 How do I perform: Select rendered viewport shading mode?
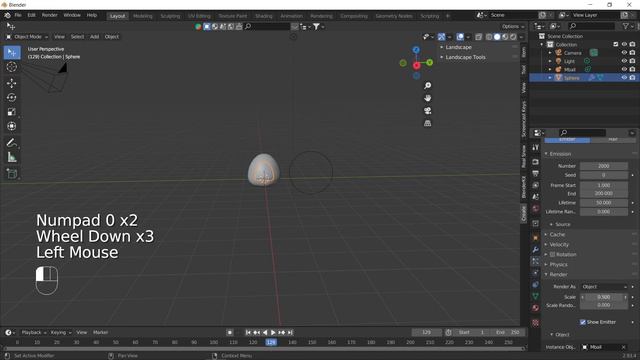click(x=513, y=37)
